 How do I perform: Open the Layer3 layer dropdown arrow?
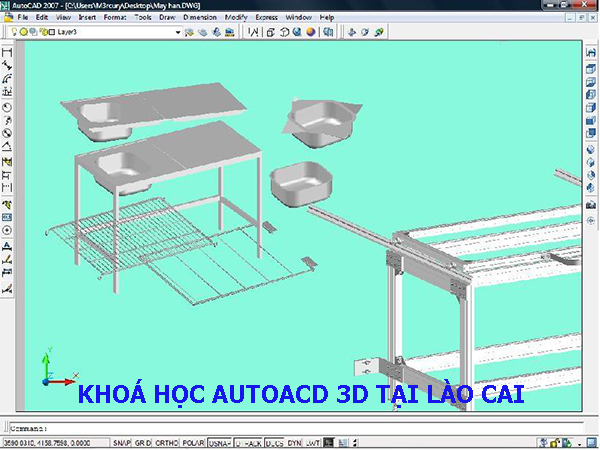(x=178, y=32)
